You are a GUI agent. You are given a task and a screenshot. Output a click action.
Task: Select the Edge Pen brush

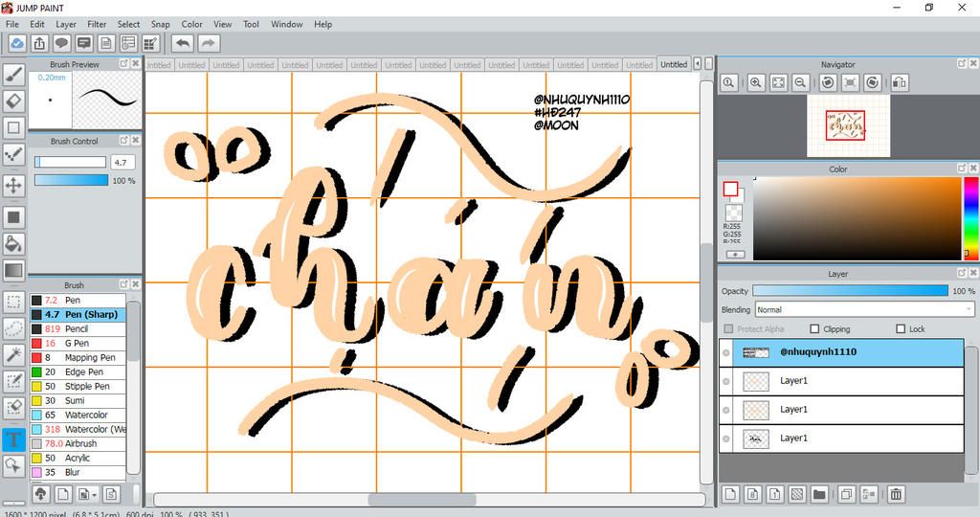coord(78,372)
